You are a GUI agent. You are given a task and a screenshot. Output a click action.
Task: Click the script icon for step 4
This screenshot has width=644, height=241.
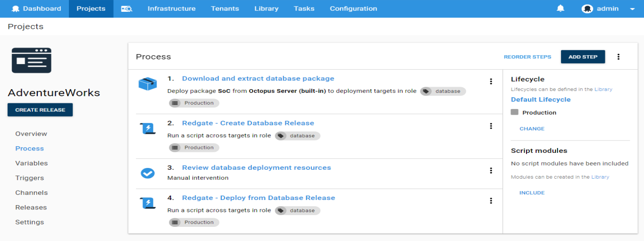148,203
